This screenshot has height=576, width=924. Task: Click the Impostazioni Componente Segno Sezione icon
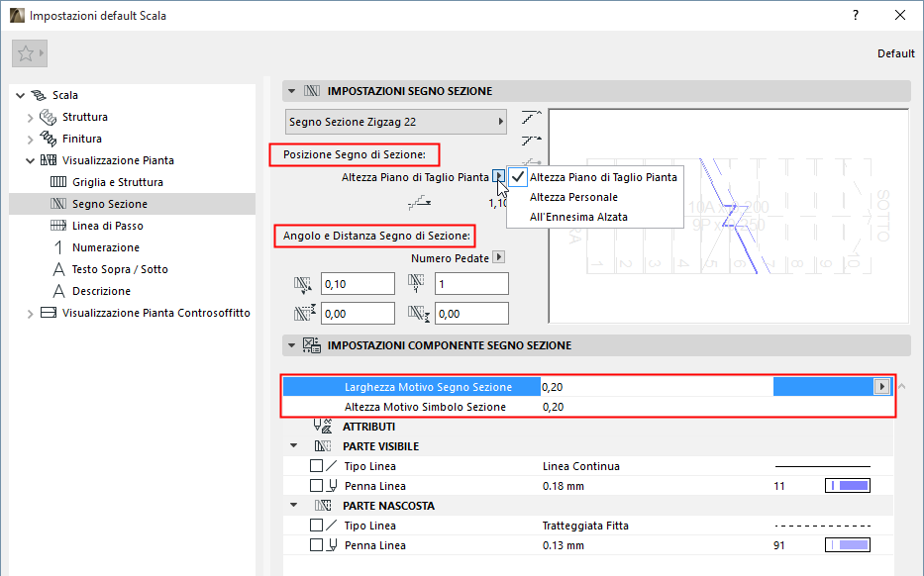[x=312, y=345]
